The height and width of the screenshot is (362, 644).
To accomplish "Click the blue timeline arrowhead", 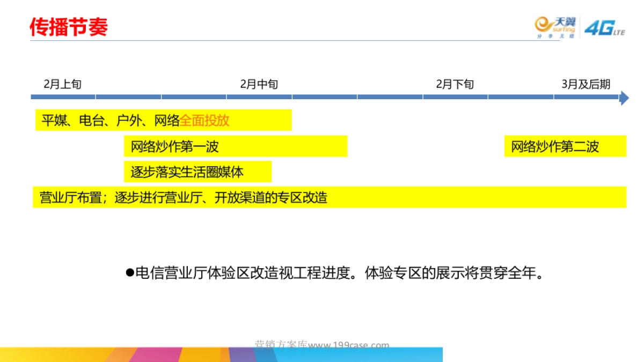I will pos(625,98).
